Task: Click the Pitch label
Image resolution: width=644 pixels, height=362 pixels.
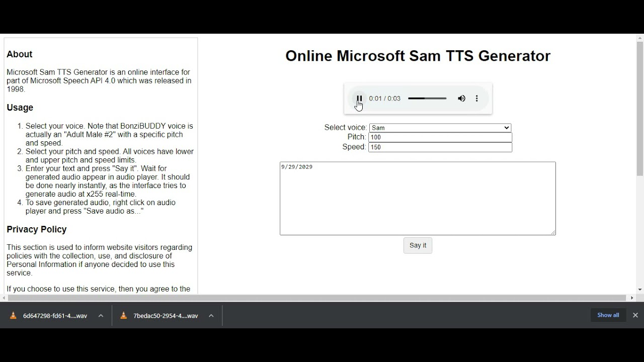Action: (357, 137)
